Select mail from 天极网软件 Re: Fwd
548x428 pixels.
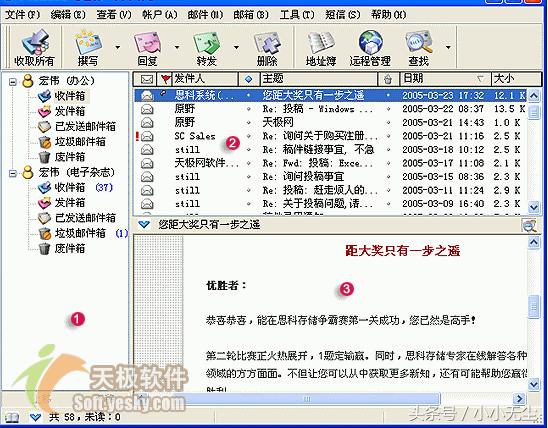330,163
